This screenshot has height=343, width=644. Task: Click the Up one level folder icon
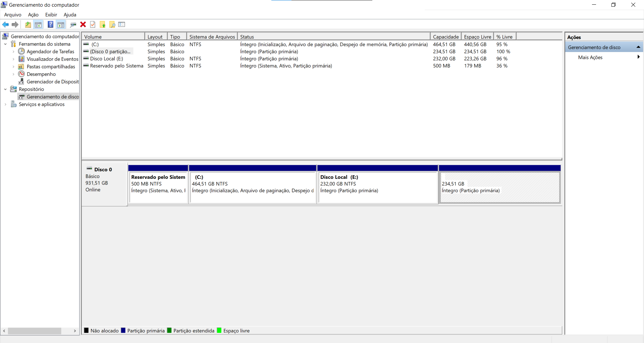[28, 24]
